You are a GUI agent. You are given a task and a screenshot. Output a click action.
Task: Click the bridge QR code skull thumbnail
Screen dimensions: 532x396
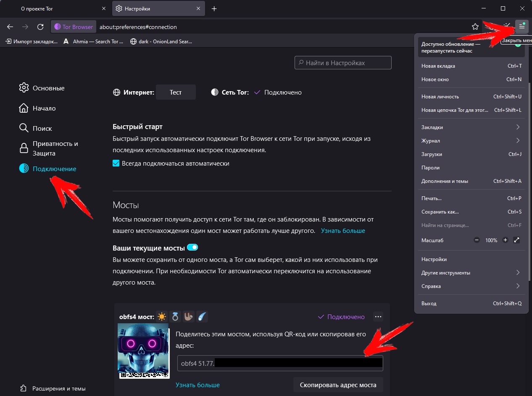click(x=143, y=351)
